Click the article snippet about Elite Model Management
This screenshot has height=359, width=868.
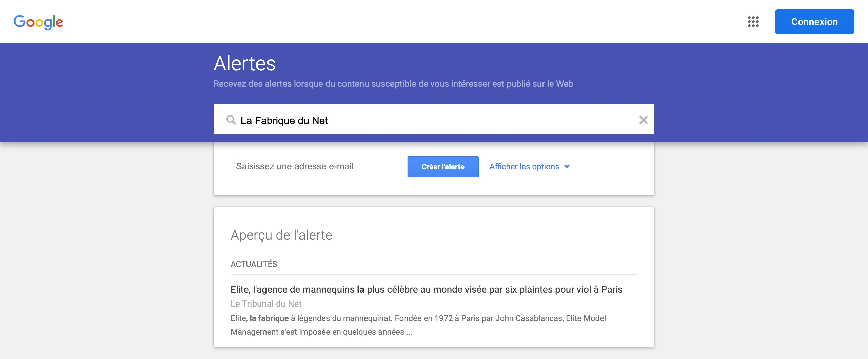[x=418, y=325]
